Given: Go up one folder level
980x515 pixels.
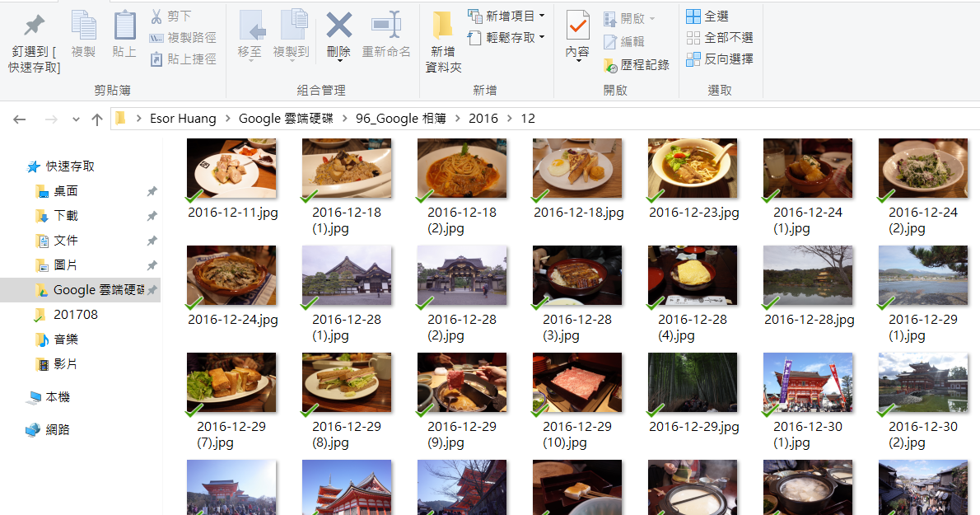Looking at the screenshot, I should click(x=97, y=119).
